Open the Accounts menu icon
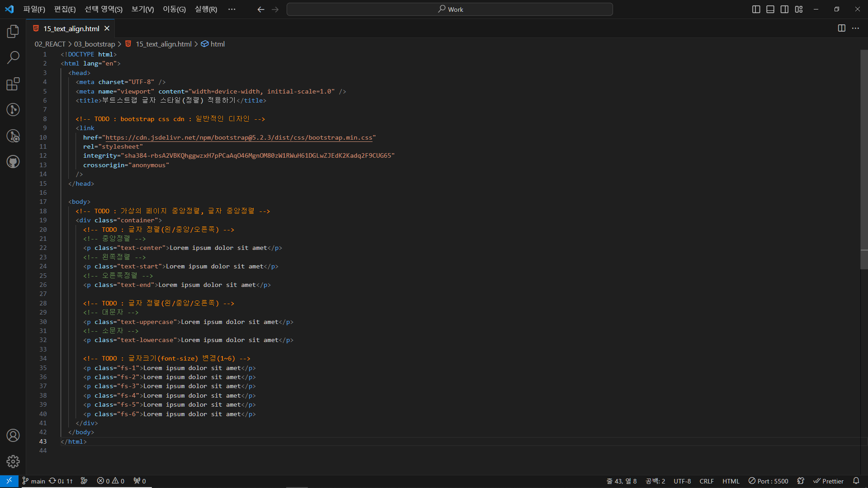Screen dimensions: 868x488 tap(13, 435)
